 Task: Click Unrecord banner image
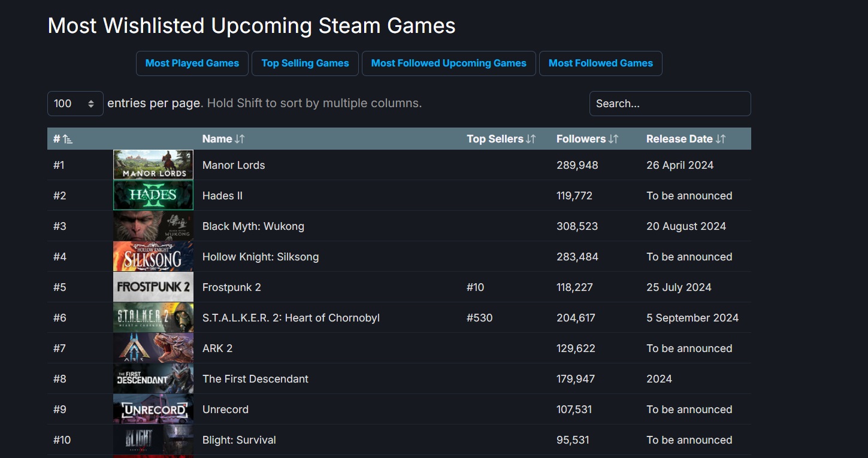tap(153, 409)
